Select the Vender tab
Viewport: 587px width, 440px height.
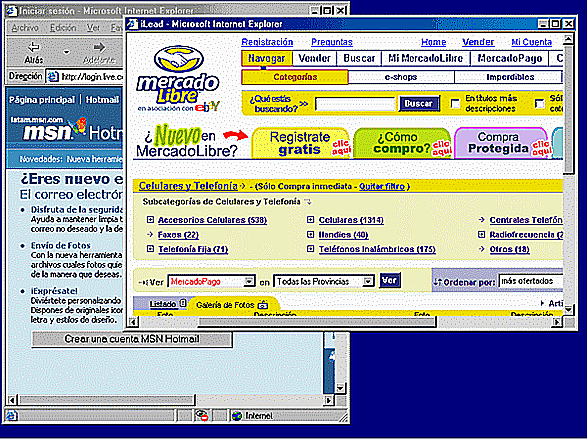click(314, 58)
